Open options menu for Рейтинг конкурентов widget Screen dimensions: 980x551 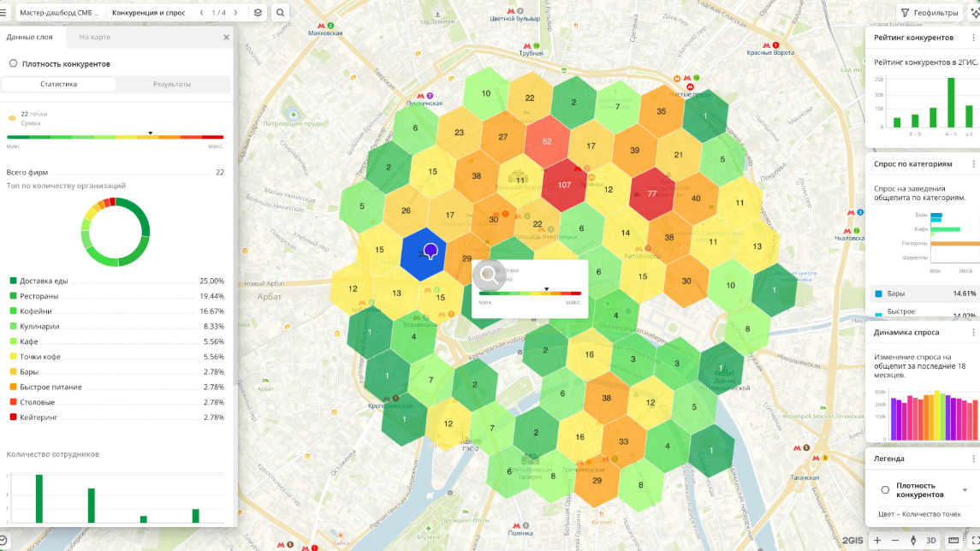click(x=973, y=38)
